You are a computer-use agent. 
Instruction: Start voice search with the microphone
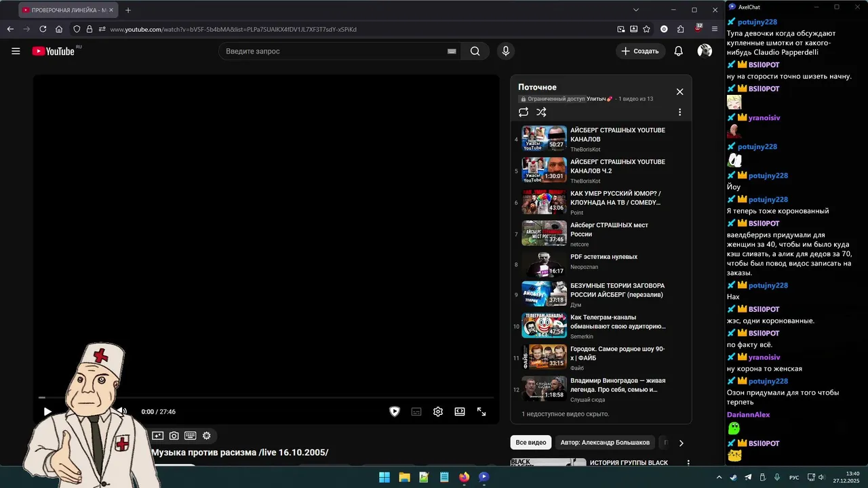505,51
